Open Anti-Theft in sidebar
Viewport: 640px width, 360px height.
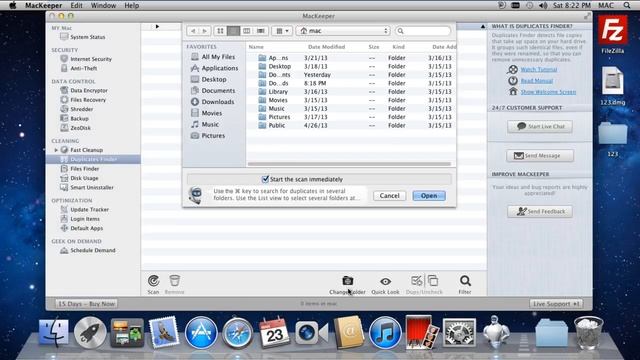click(x=79, y=68)
